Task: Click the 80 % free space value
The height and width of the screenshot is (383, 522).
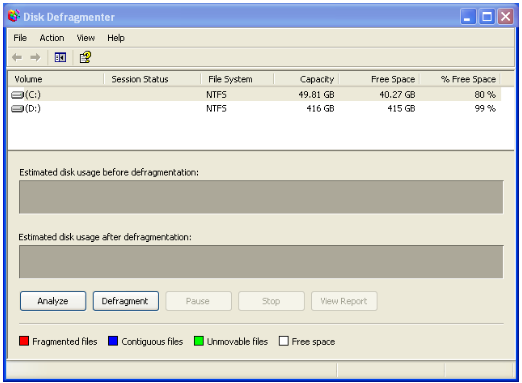Action: (x=485, y=95)
